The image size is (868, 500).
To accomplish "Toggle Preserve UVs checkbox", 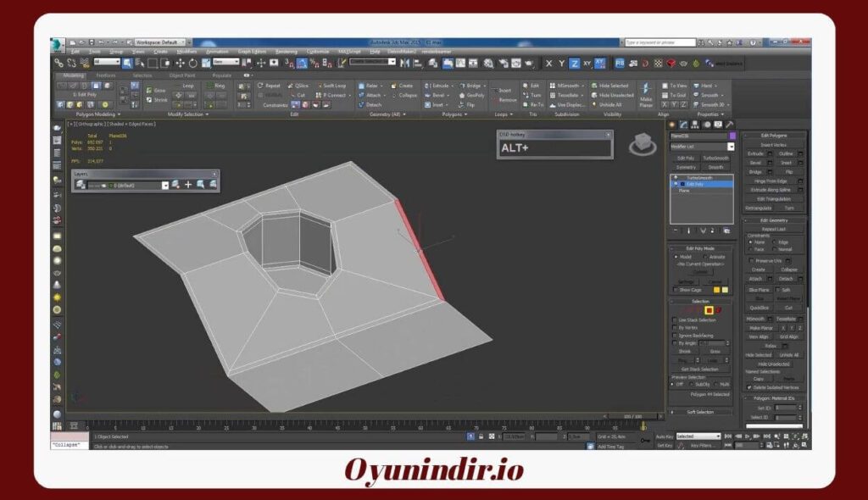I will [x=751, y=260].
